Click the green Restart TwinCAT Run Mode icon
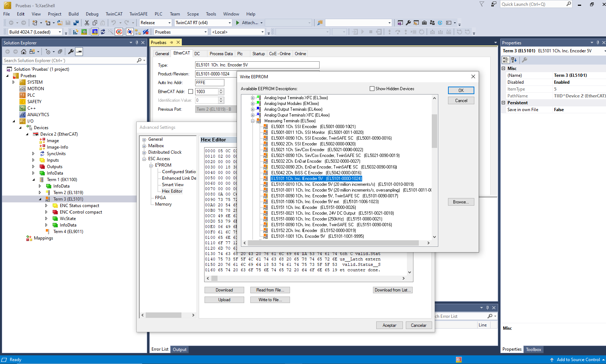 [x=84, y=32]
